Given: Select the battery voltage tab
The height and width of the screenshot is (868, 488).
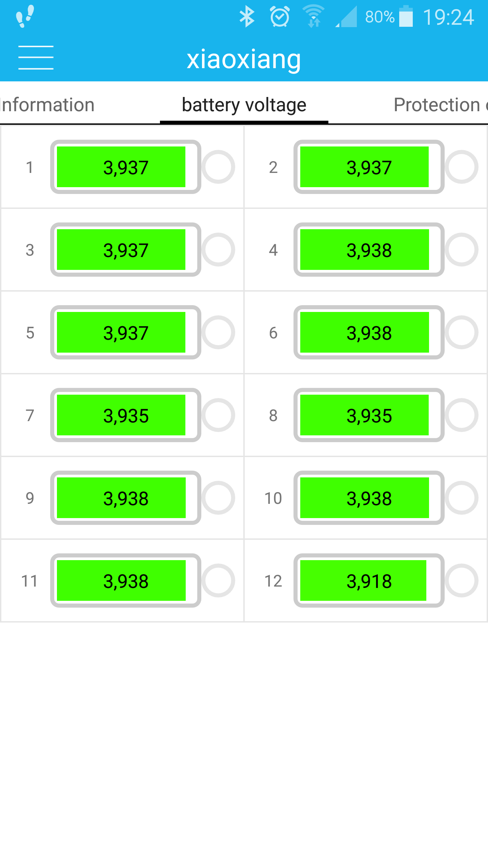Looking at the screenshot, I should click(x=244, y=105).
